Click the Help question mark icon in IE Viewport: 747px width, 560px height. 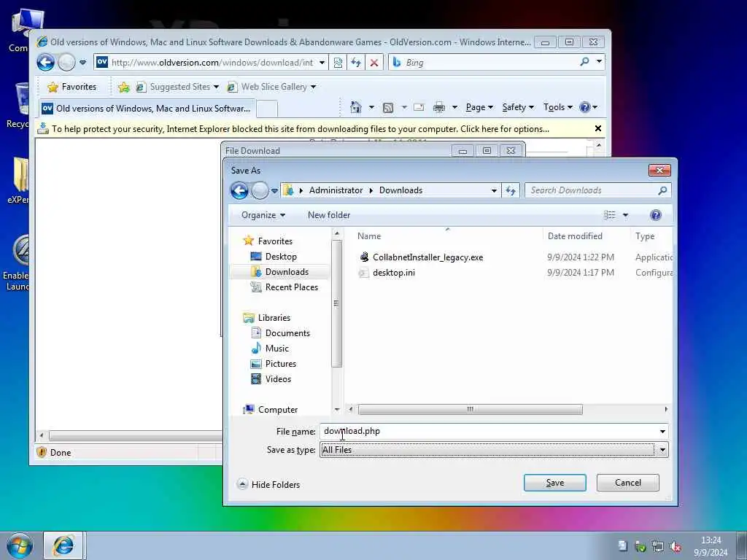tap(584, 107)
